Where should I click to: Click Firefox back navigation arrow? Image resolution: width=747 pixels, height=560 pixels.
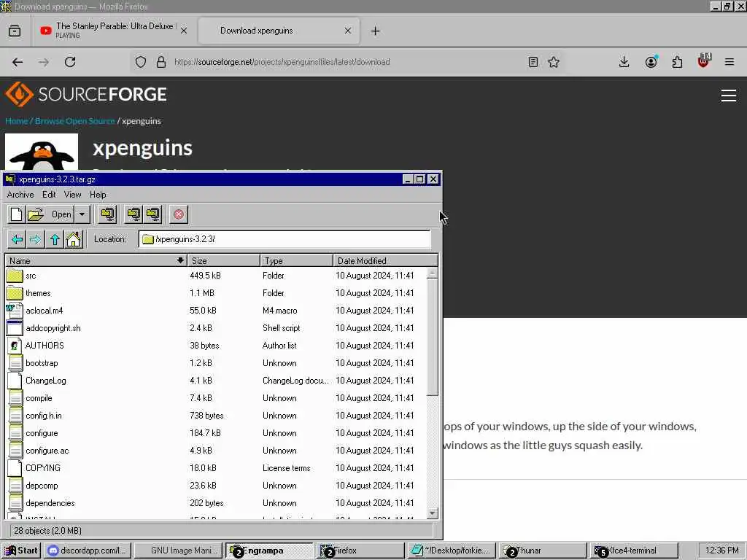click(x=18, y=62)
